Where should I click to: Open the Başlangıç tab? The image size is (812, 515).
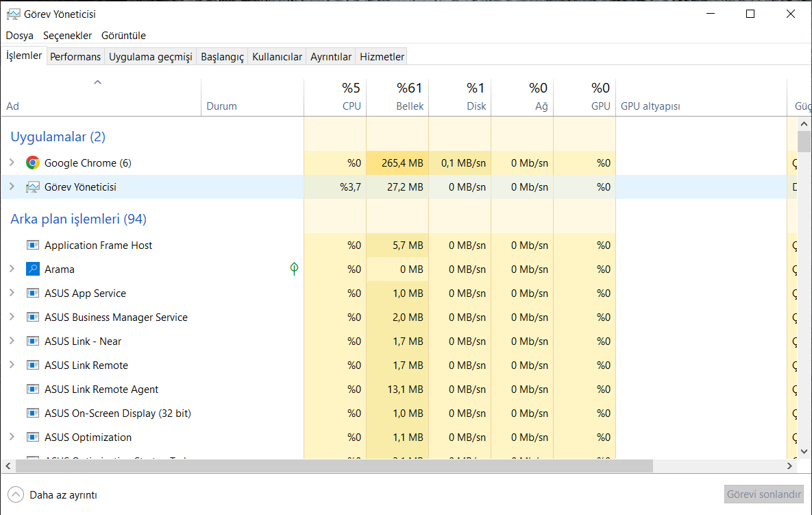(x=222, y=57)
